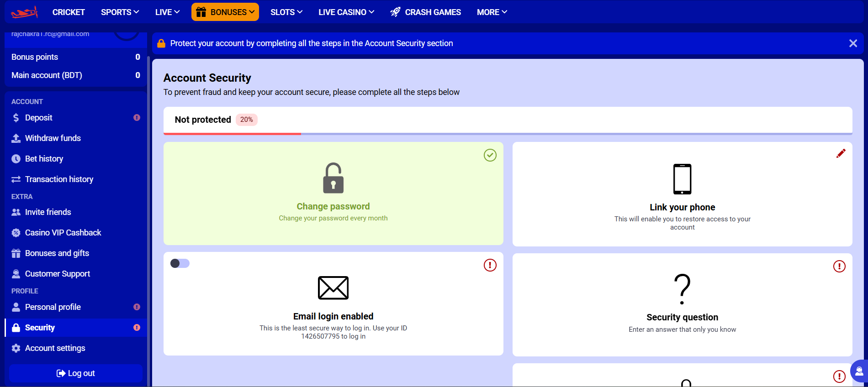Open Casino VIP Cashback
868x387 pixels.
point(76,233)
